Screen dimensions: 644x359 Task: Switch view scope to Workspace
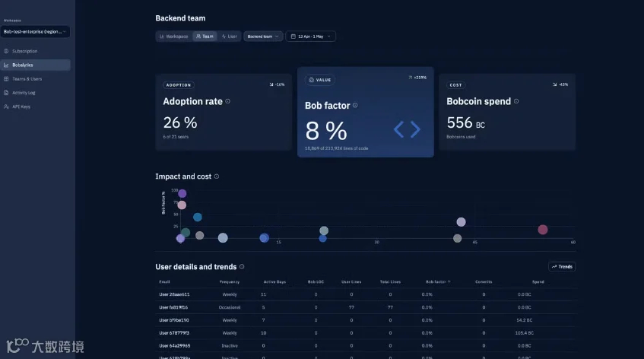point(173,37)
